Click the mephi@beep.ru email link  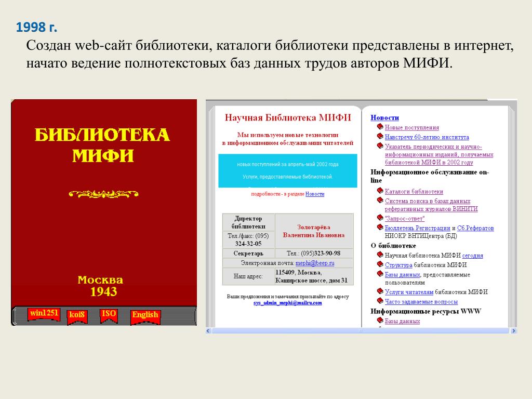(315, 263)
